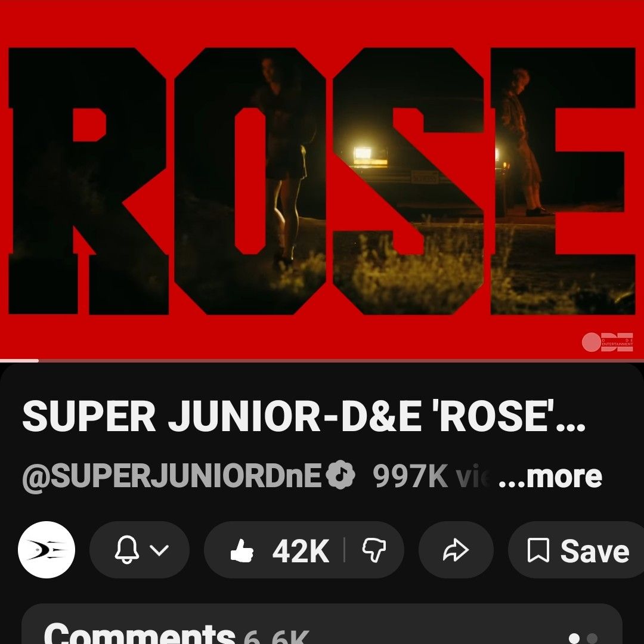Screen dimensions: 644x644
Task: Dislike the video with thumbs down
Action: coord(374,550)
